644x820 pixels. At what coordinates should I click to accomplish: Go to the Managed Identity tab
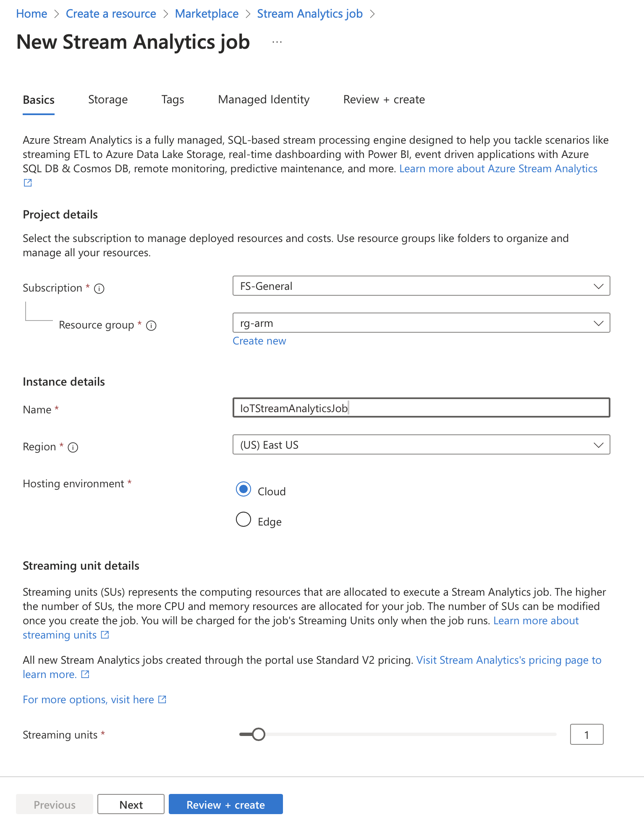264,100
